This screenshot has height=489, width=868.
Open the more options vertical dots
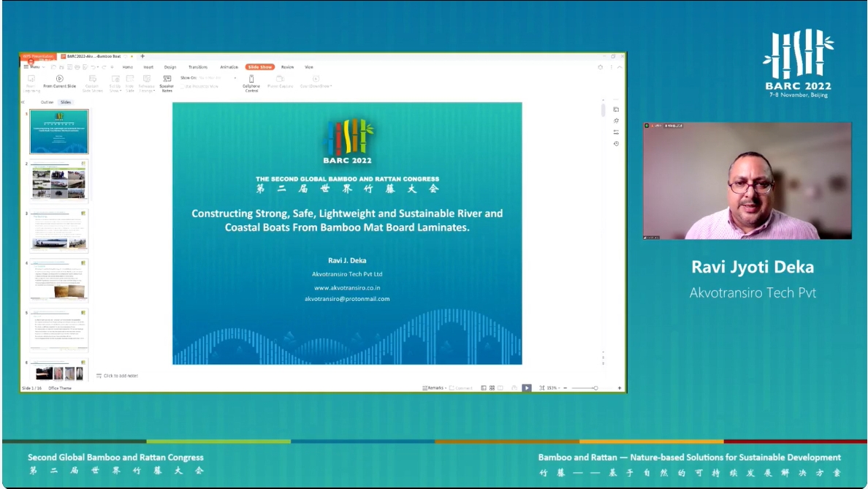(611, 67)
